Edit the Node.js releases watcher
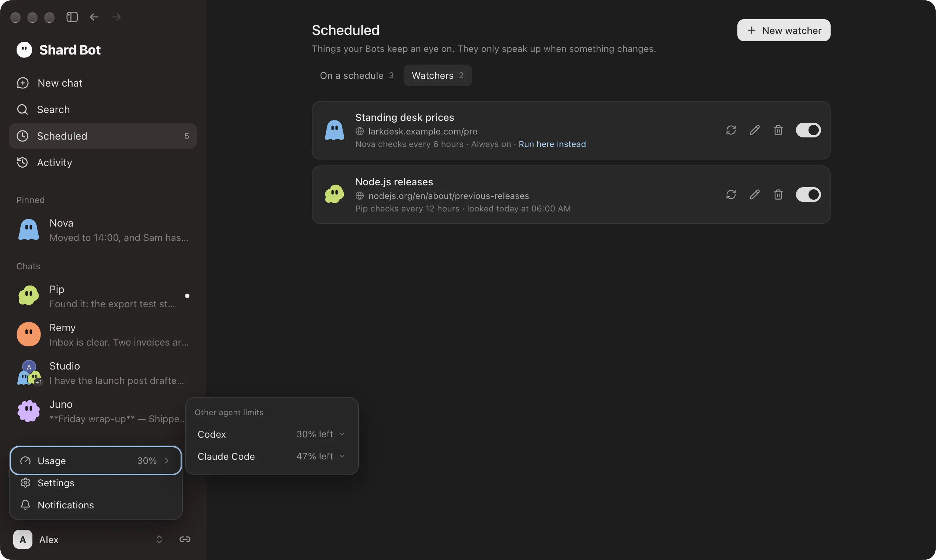 (754, 195)
